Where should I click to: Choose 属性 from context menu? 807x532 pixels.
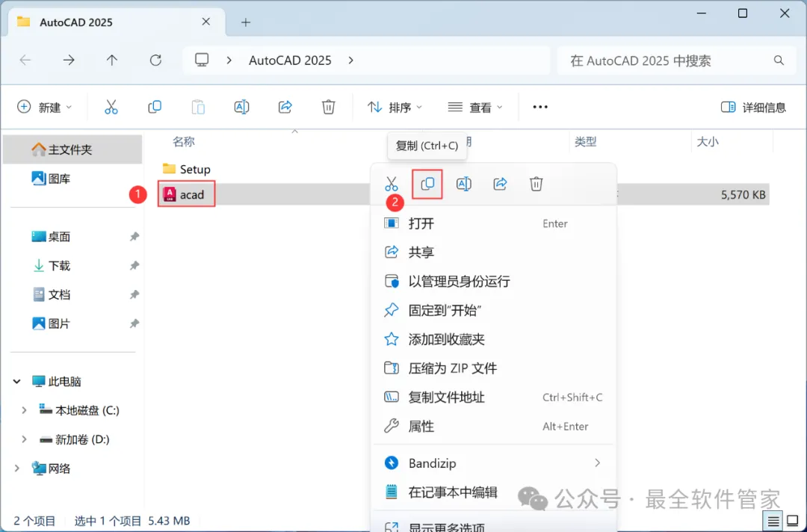coord(494,426)
